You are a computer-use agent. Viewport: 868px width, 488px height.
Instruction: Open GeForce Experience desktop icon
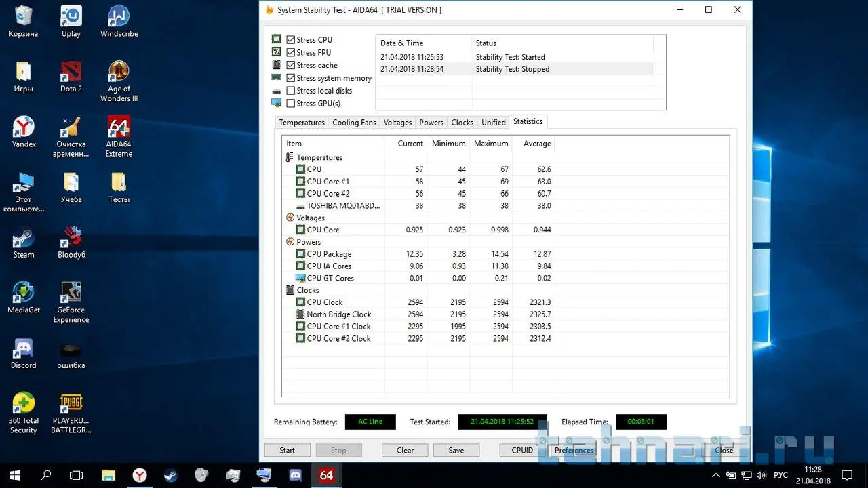coord(71,295)
